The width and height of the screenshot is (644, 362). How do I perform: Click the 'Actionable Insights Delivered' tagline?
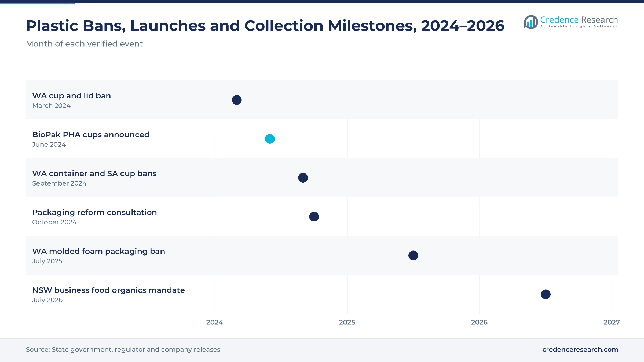point(579,27)
